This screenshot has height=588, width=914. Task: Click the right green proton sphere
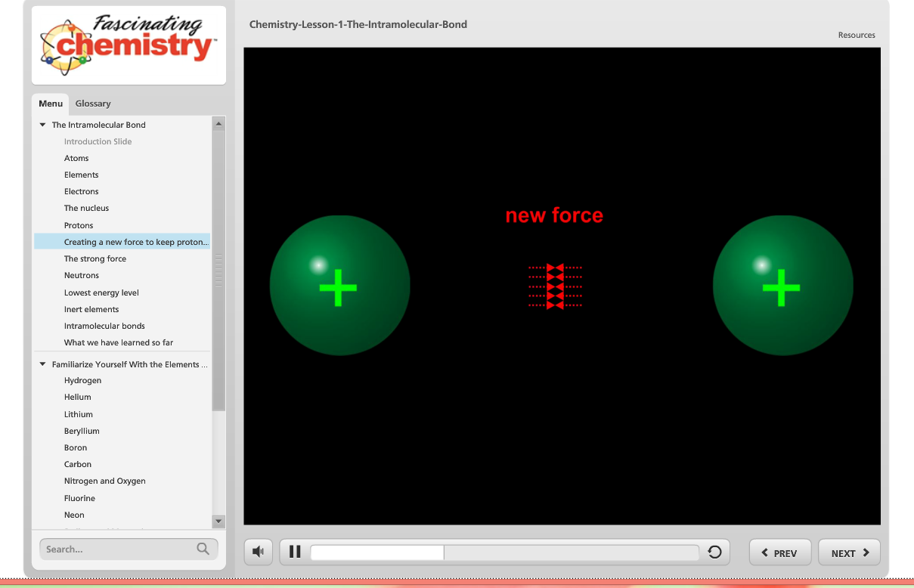coord(783,285)
